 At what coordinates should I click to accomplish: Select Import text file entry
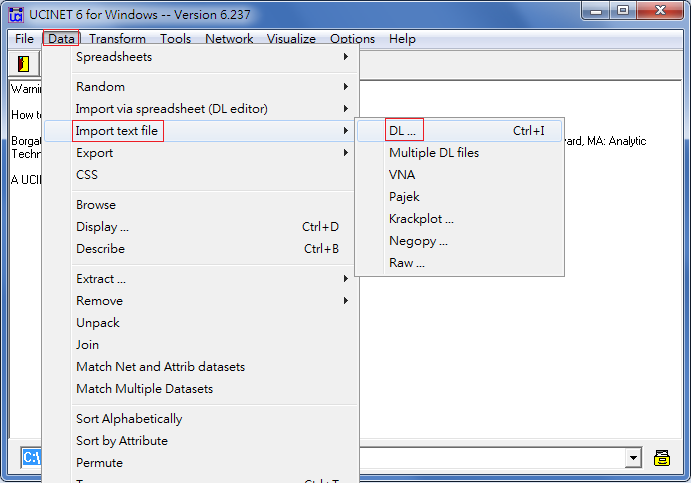point(201,131)
